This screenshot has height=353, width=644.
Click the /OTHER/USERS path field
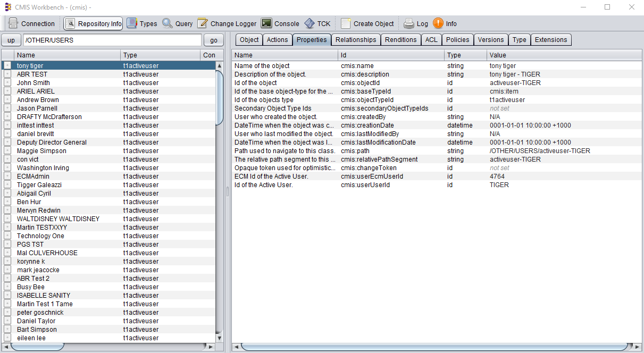(x=112, y=40)
